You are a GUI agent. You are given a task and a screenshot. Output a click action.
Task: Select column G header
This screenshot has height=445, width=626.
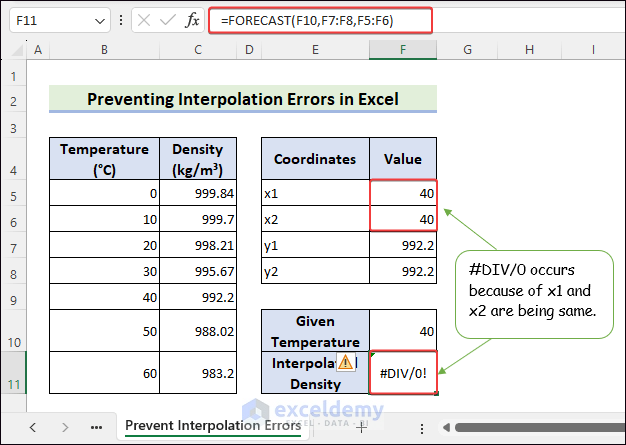coord(467,50)
